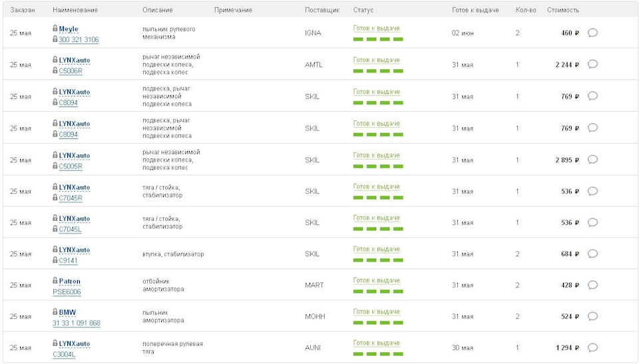
Task: Open comment icon for C9141 bushing row
Action: [592, 254]
